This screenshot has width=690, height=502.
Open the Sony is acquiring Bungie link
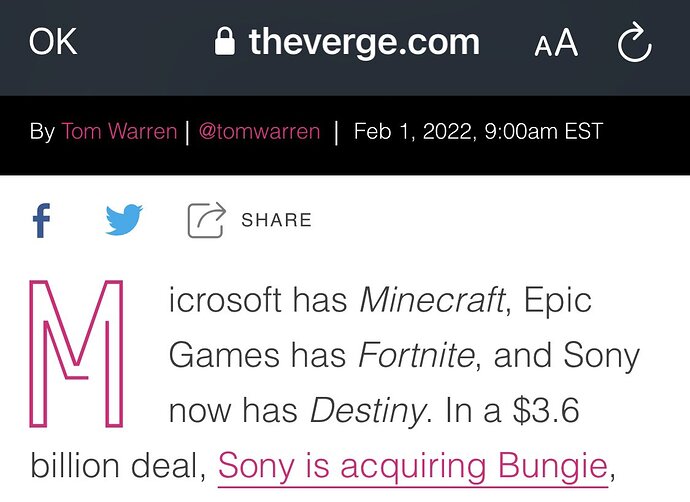tap(413, 466)
